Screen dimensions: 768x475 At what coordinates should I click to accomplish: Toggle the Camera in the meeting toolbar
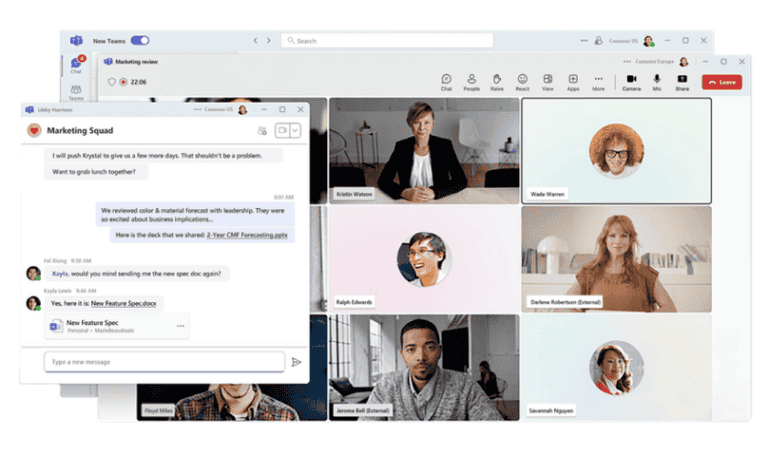tap(631, 82)
